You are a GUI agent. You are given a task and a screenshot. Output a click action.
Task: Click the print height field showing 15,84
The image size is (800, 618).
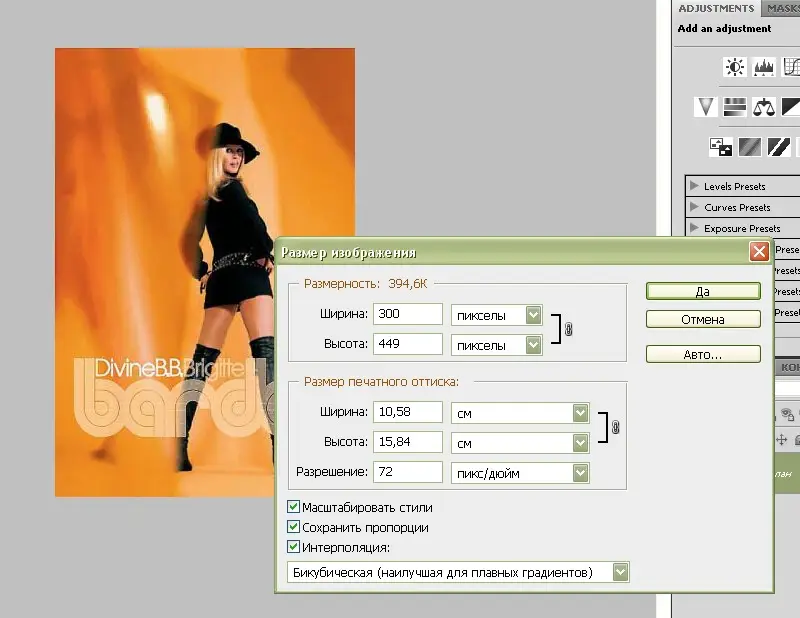408,442
